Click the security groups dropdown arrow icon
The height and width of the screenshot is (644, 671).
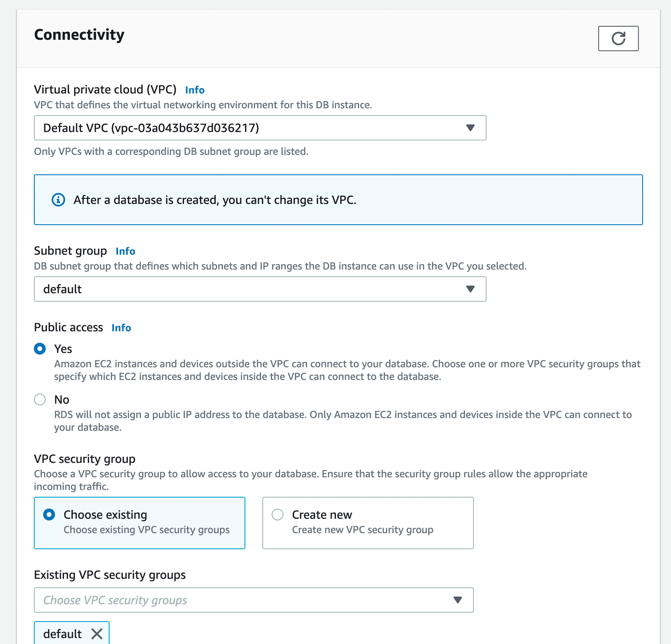tap(457, 600)
